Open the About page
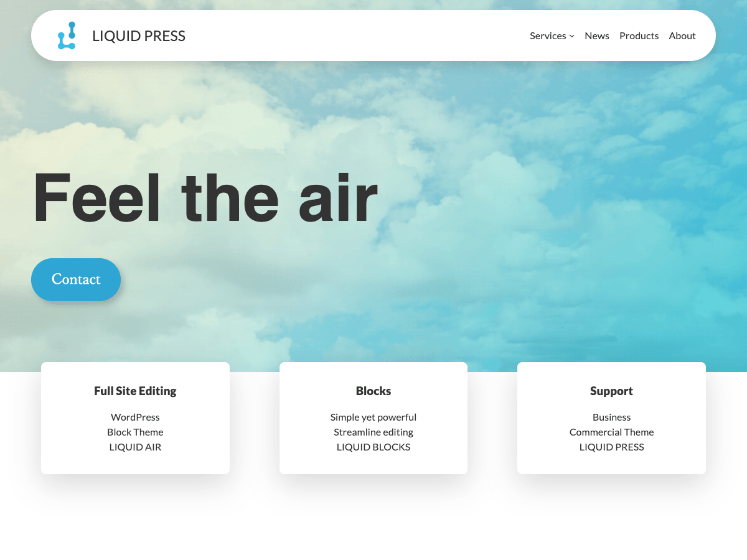The height and width of the screenshot is (560, 747). (682, 35)
